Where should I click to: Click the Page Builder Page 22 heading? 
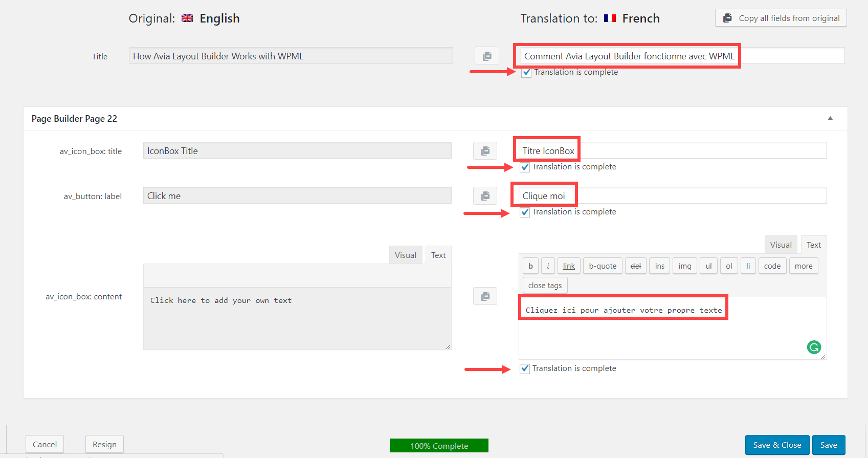tap(74, 118)
